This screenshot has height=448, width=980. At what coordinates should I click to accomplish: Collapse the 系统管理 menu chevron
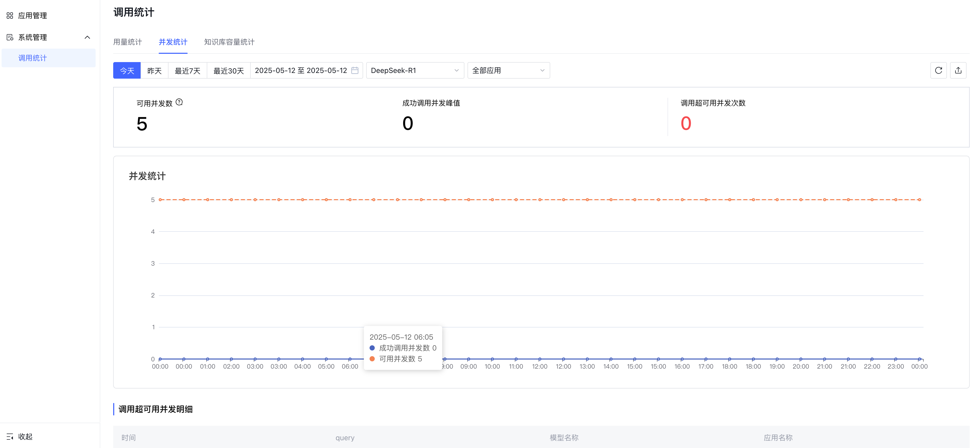click(87, 37)
